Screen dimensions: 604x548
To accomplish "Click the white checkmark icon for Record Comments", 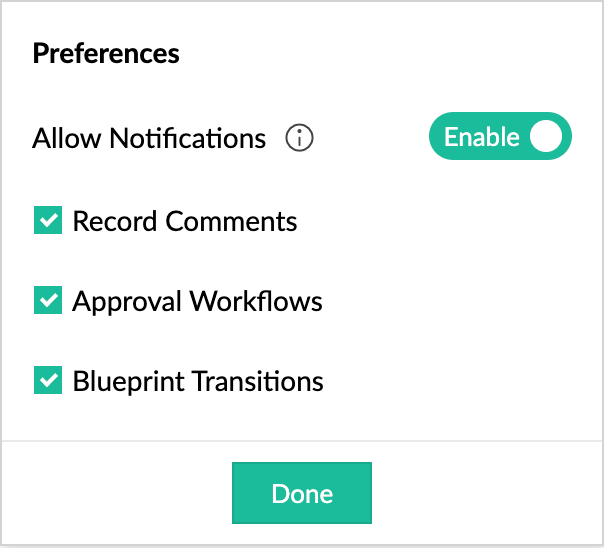I will click(48, 221).
